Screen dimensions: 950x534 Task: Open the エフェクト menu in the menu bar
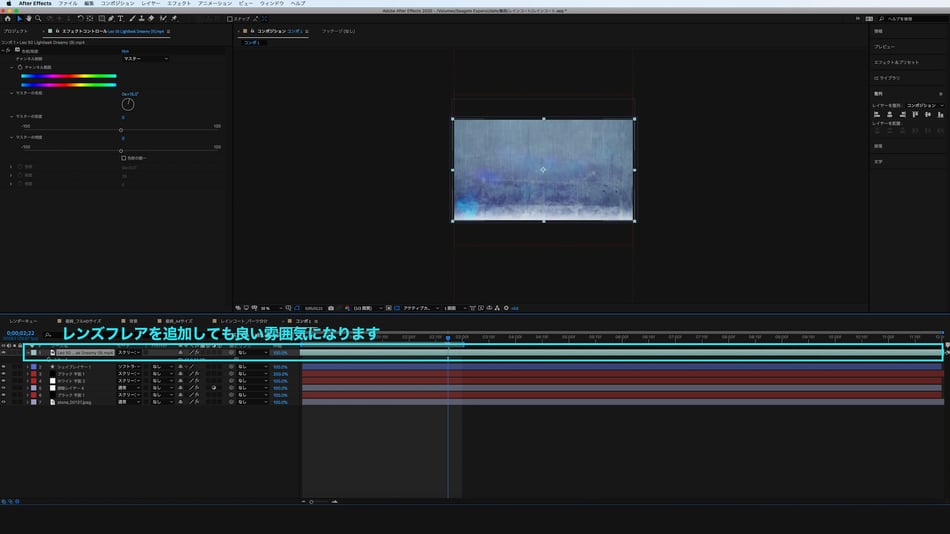click(178, 4)
